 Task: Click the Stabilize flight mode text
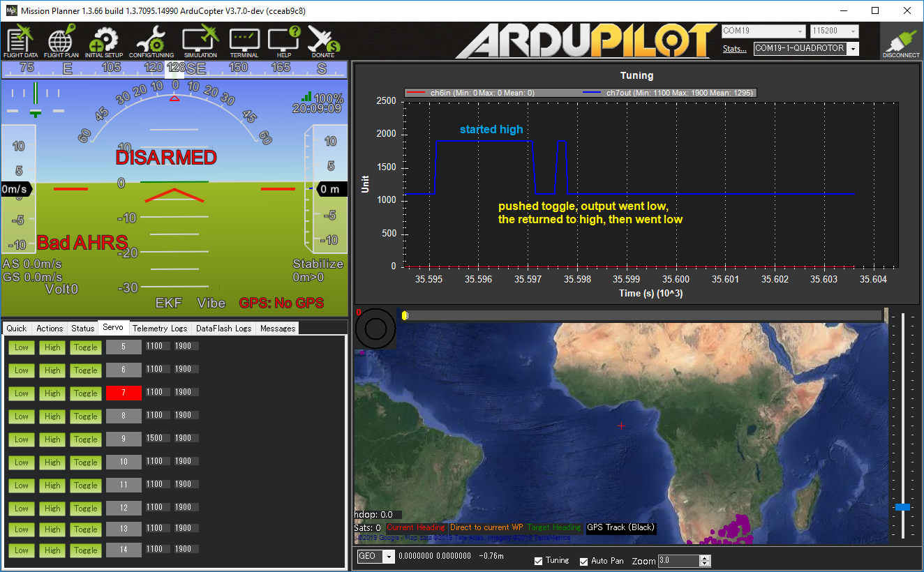[318, 264]
